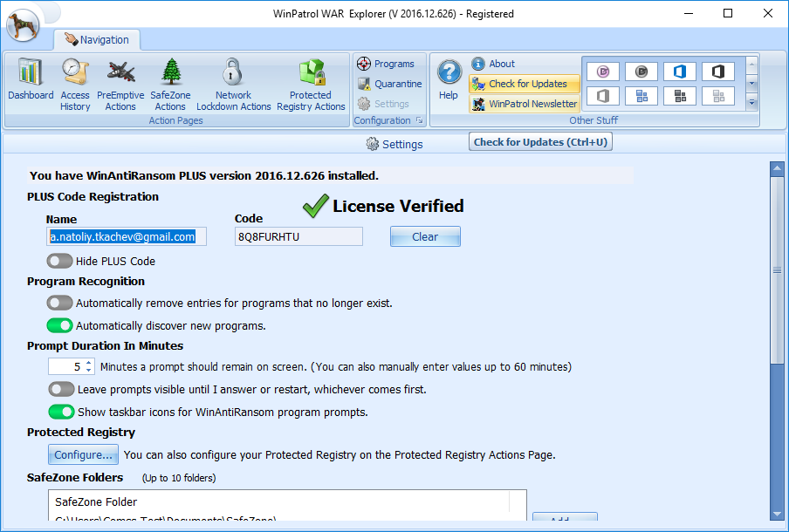Screen dimensions: 789x532
Task: Open the Access History page
Action: point(75,85)
